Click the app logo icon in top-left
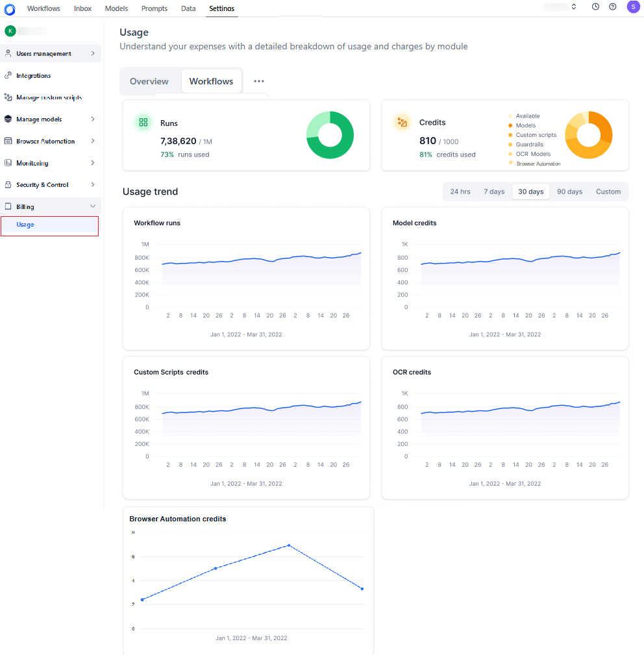Screen dimensions: 644x659 pyautogui.click(x=9, y=9)
